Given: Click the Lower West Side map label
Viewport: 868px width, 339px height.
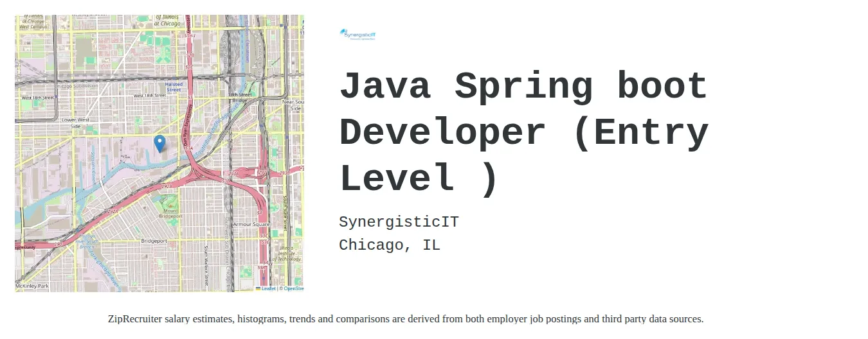Looking at the screenshot, I should pyautogui.click(x=75, y=123).
